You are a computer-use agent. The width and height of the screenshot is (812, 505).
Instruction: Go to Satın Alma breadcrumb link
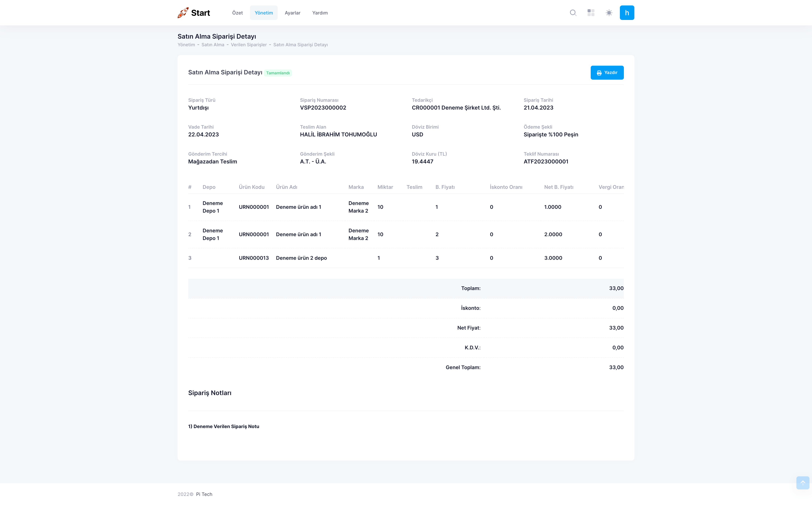pyautogui.click(x=213, y=45)
